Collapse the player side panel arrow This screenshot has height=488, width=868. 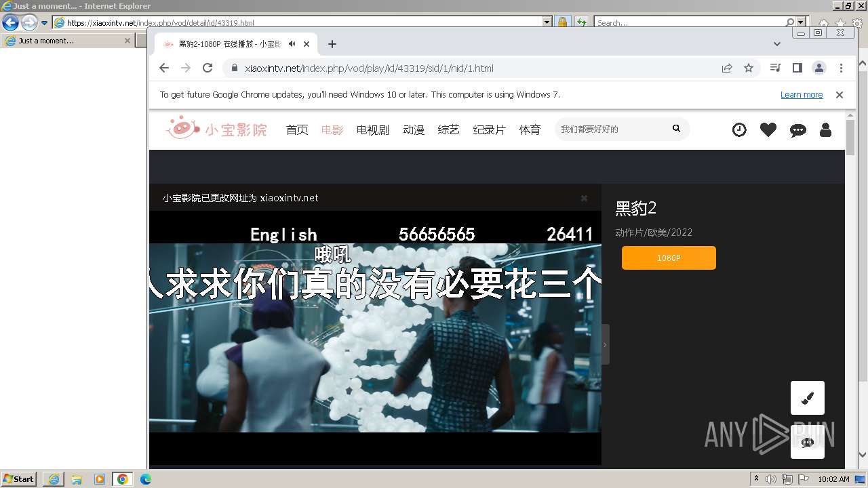(606, 344)
